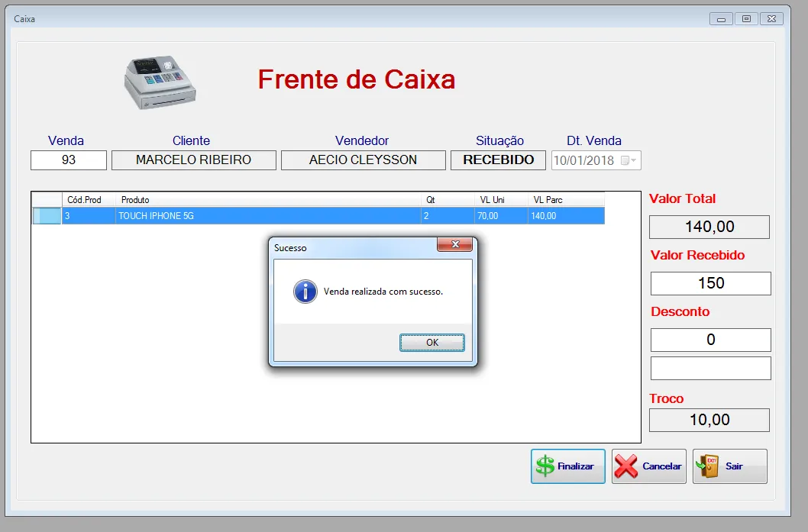Click the Venda number field

tap(69, 160)
